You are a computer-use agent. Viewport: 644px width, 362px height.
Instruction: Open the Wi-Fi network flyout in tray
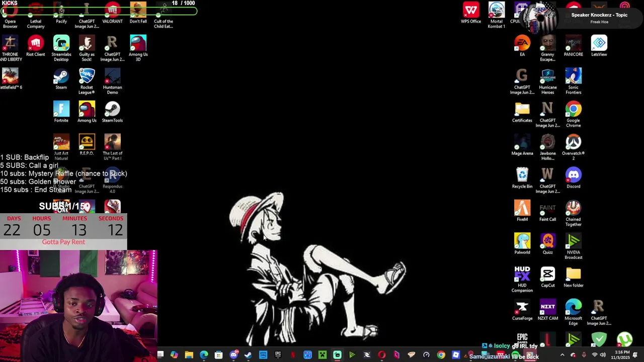(x=594, y=355)
